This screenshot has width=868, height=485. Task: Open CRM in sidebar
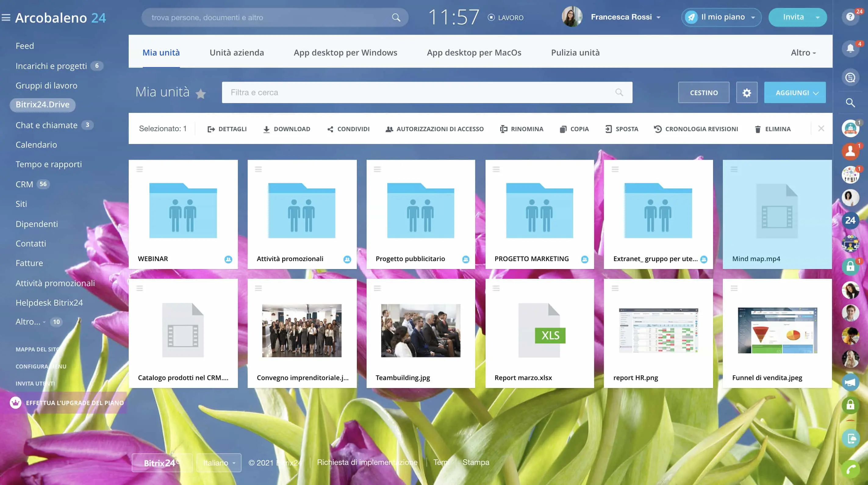pos(24,184)
